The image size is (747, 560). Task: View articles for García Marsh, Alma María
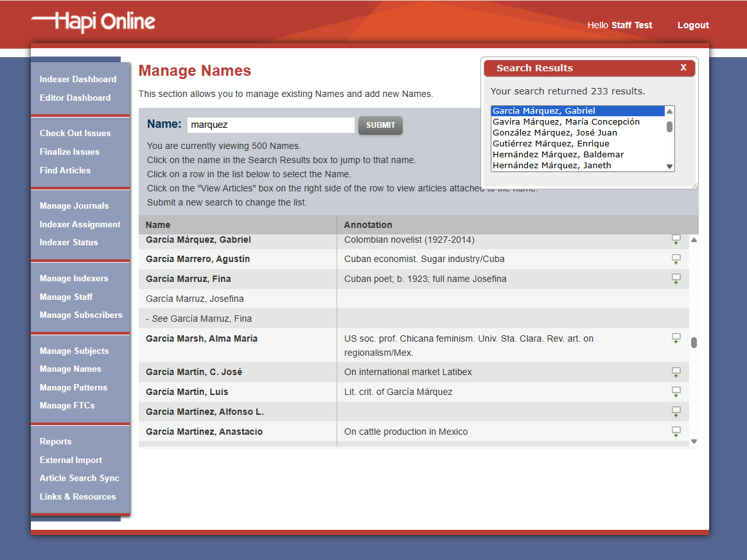(x=676, y=338)
